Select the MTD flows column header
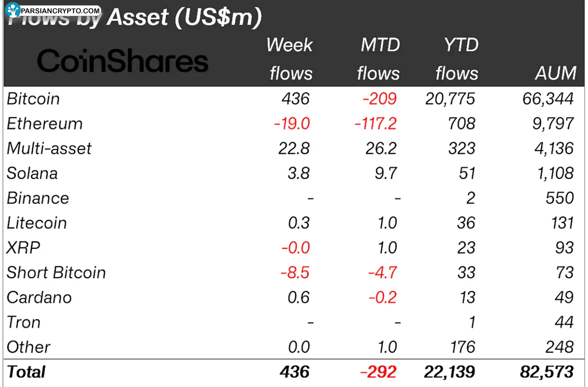588x387 pixels. coord(379,59)
